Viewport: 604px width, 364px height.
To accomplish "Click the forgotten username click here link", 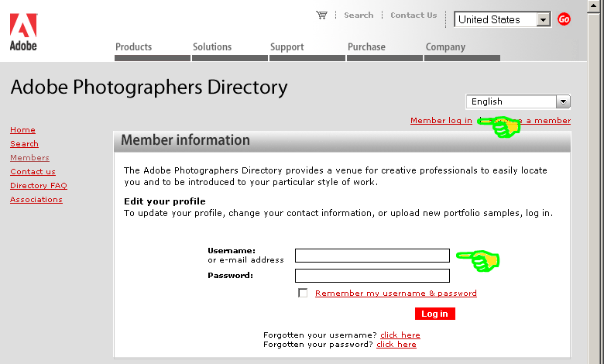I will (x=400, y=335).
